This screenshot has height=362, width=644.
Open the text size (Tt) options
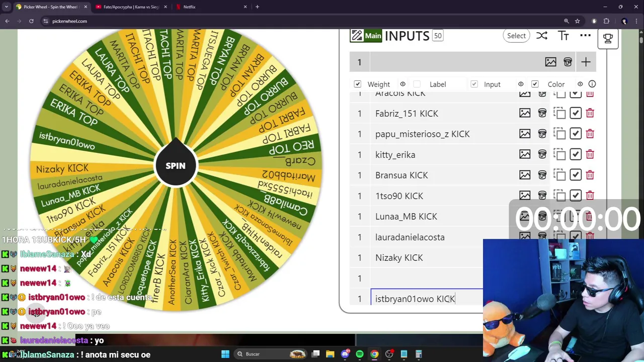point(563,36)
